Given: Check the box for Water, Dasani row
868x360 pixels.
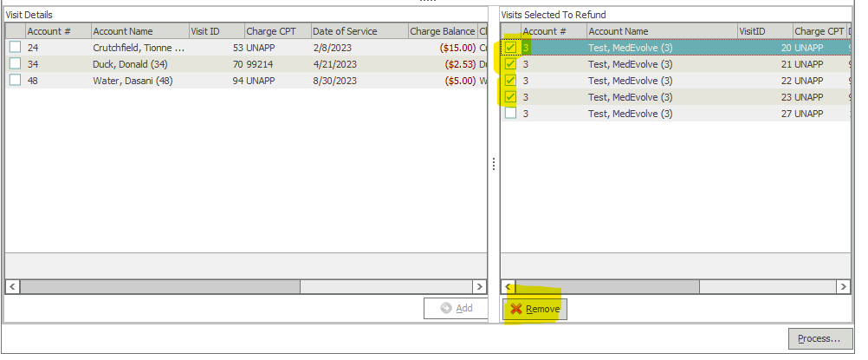Looking at the screenshot, I should (15, 81).
